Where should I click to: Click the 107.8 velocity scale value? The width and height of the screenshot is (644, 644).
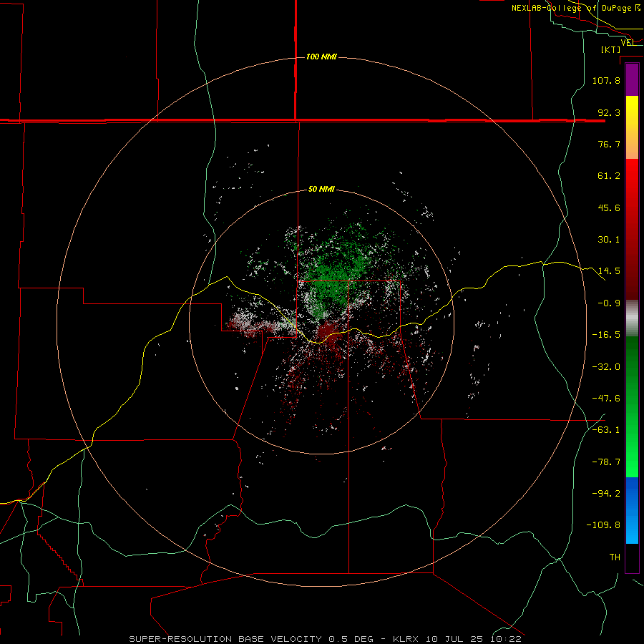coord(606,80)
